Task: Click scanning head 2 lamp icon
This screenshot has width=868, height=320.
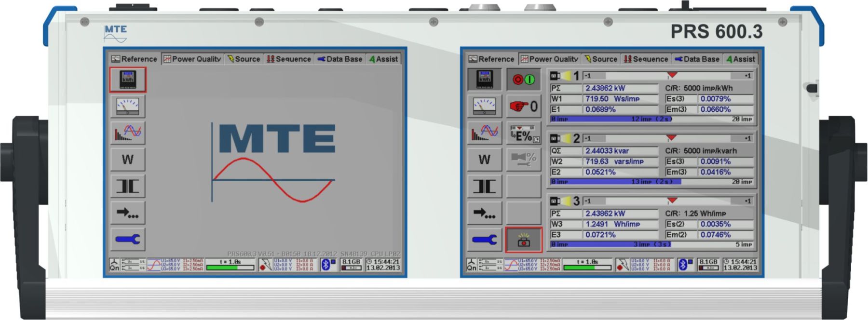Action: 560,138
